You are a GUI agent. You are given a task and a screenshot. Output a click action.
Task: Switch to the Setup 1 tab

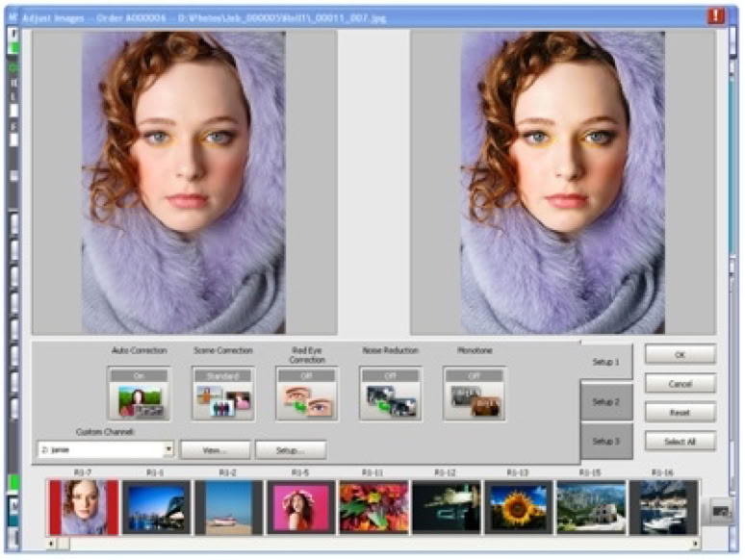click(x=605, y=361)
